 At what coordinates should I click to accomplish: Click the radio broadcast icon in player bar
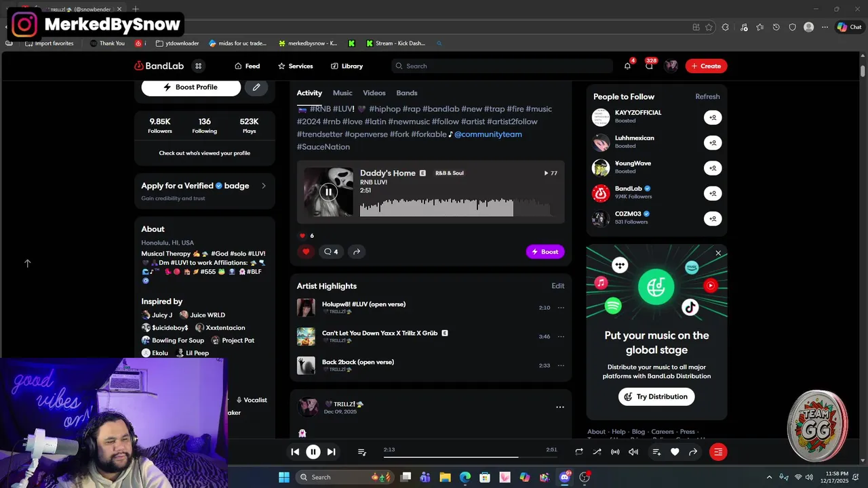[615, 452]
